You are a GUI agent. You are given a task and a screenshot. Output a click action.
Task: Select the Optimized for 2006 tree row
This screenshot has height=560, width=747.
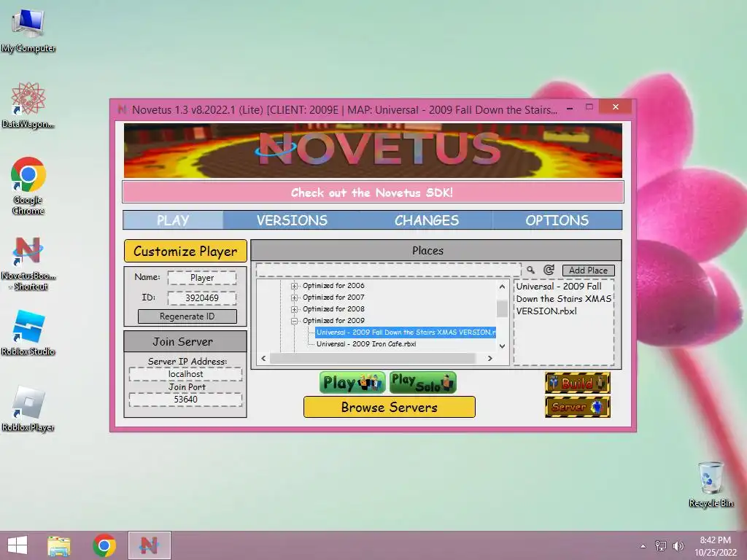tap(333, 286)
